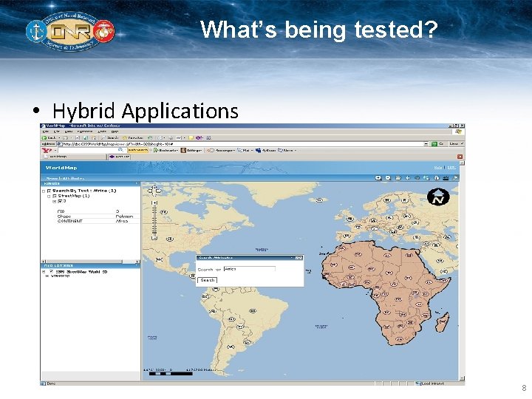Click the Shape attribute row
This screenshot has height=399, width=532.
98,216
